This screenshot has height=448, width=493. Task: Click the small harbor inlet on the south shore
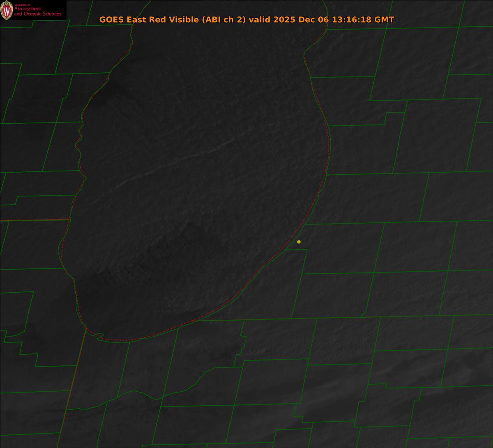[x=99, y=337]
